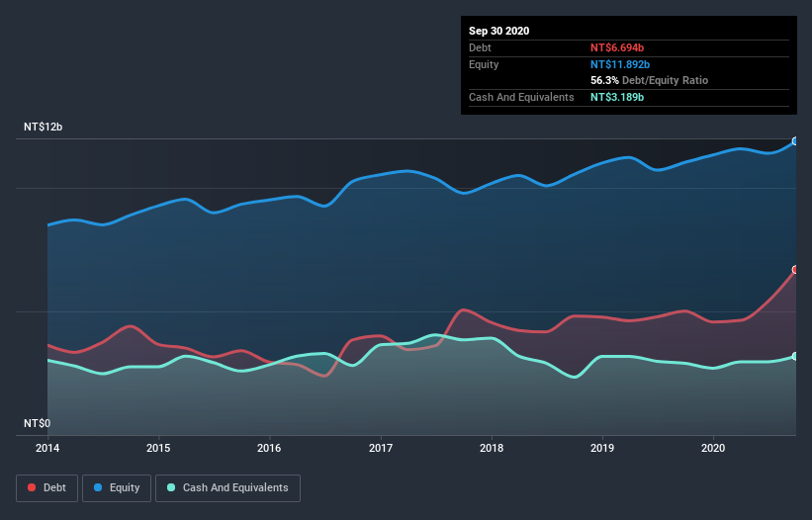The height and width of the screenshot is (520, 812).
Task: Click the 2017 x-axis label
Action: [381, 448]
